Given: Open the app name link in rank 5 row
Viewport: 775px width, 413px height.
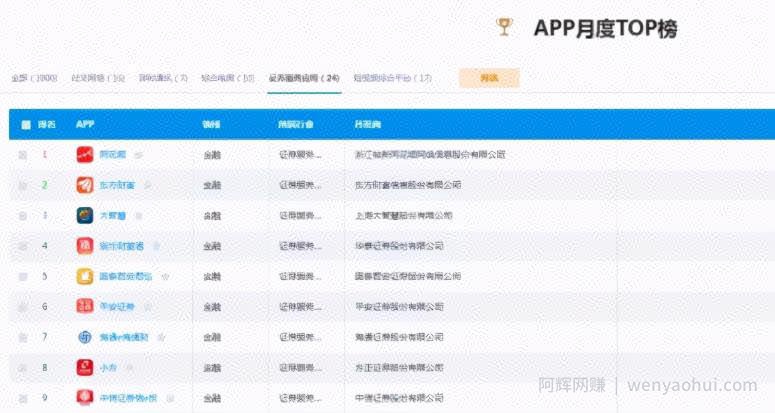Looking at the screenshot, I should (x=126, y=276).
